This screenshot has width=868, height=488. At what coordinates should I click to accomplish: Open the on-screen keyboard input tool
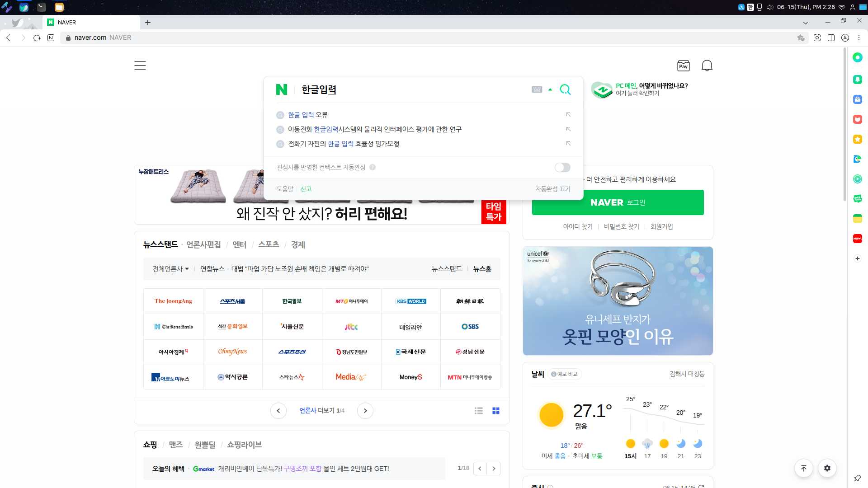tap(537, 89)
